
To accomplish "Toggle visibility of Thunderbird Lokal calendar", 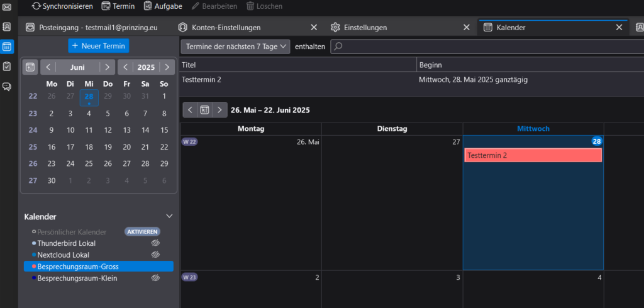I will (x=155, y=243).
